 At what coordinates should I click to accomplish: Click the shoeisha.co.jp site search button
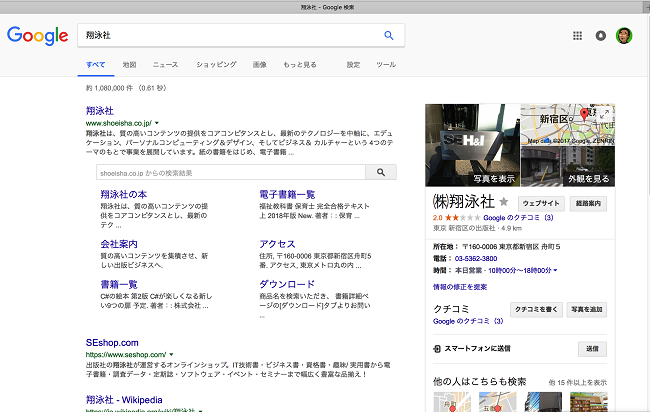[x=381, y=172]
